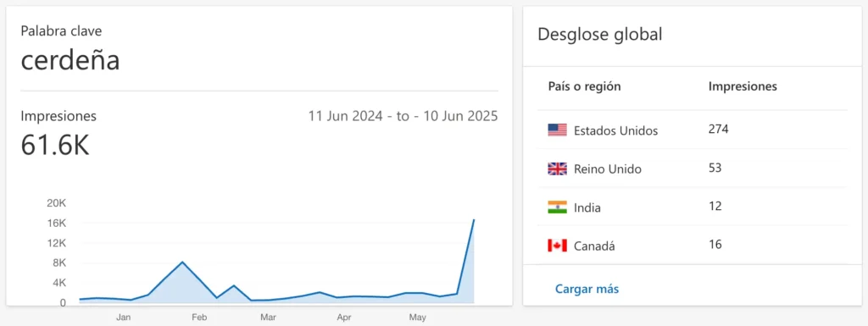The image size is (868, 326).
Task: Select the Canada flag icon
Action: point(558,246)
